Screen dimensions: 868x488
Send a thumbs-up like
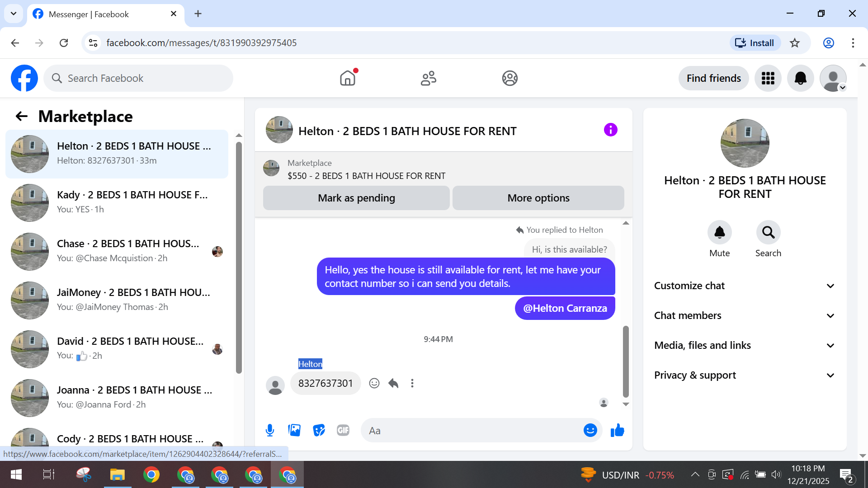coord(617,430)
